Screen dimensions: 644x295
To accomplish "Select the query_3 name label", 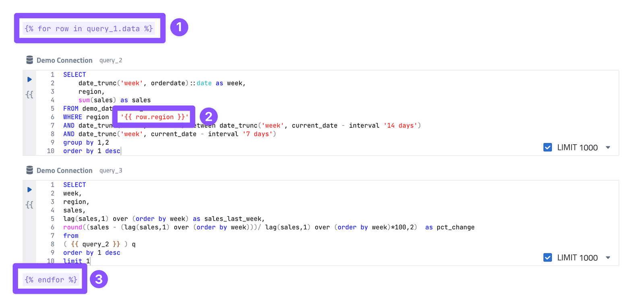I will pos(111,170).
